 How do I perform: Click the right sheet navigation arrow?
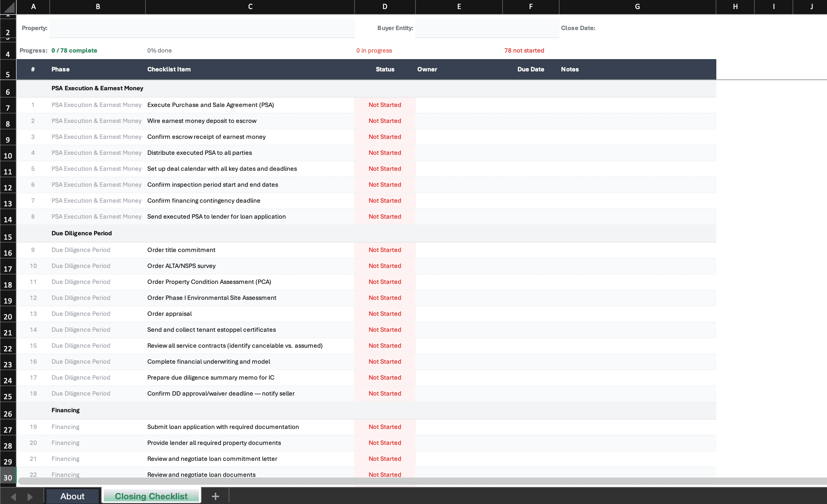click(29, 496)
